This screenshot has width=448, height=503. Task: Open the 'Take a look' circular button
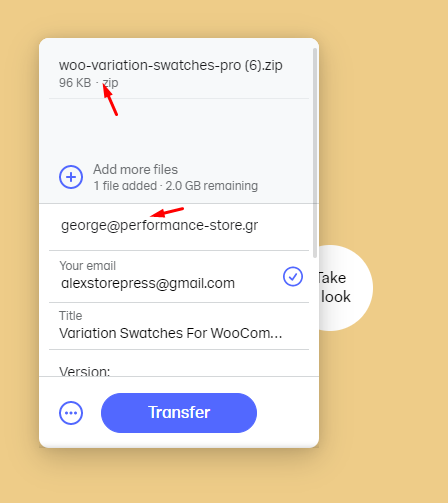point(346,288)
